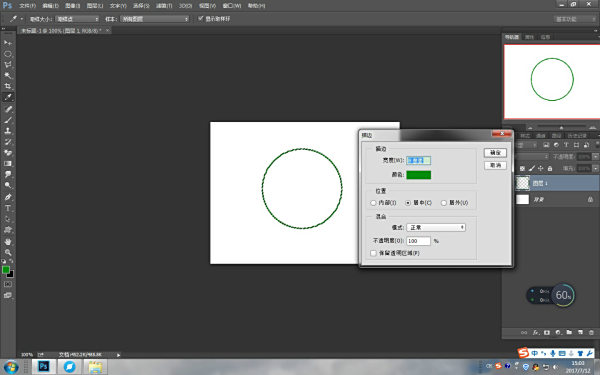
Task: Select the Blur tool
Action: (x=8, y=174)
